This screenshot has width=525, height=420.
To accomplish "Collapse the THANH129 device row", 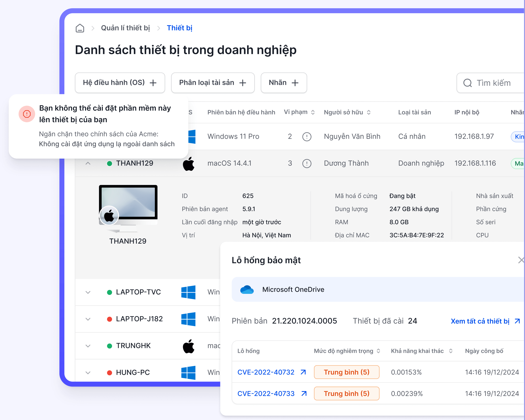I will [88, 163].
